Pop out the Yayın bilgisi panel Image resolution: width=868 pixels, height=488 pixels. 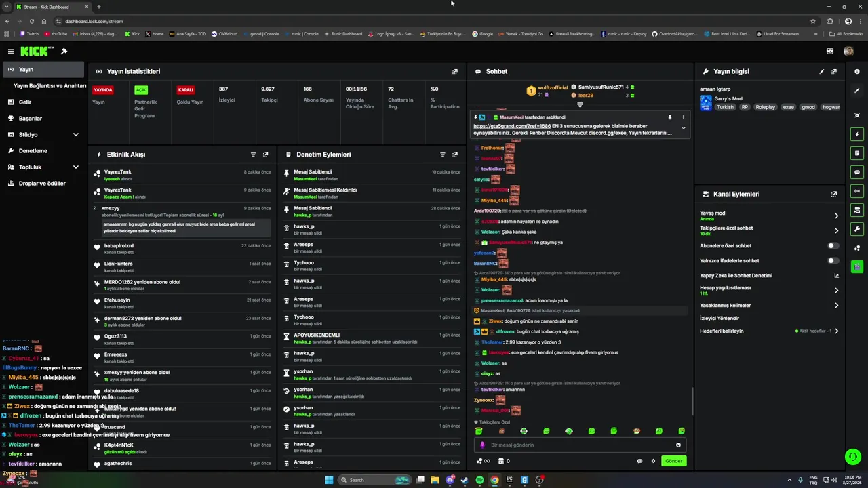(834, 71)
